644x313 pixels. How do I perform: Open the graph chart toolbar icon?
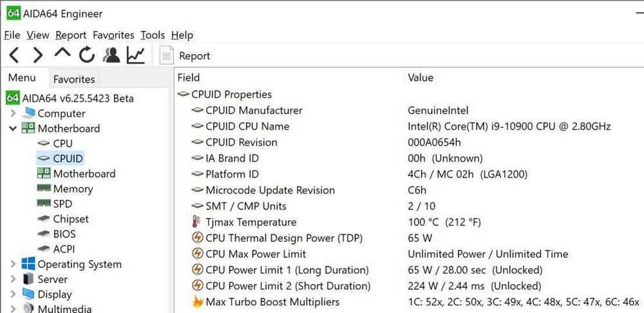[135, 55]
